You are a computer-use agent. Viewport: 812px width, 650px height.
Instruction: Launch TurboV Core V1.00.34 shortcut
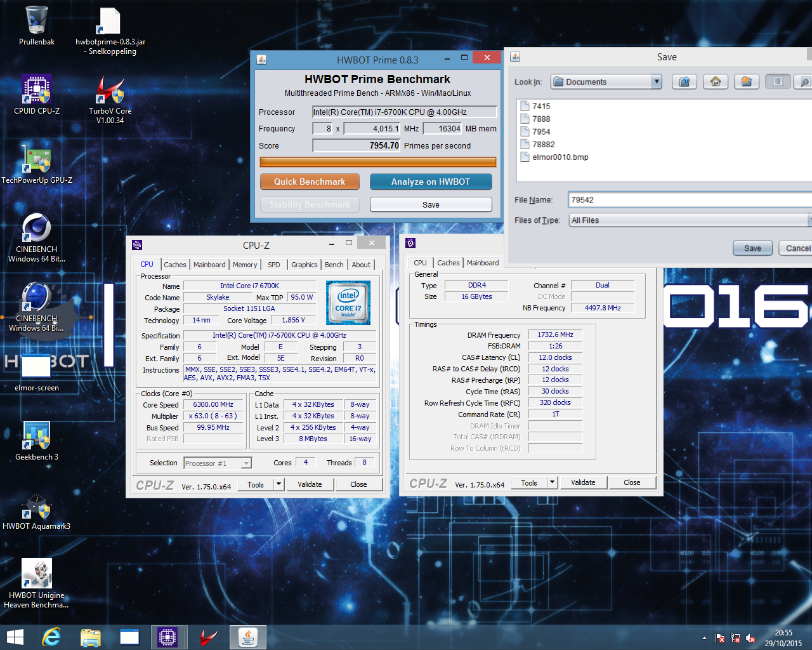[110, 100]
